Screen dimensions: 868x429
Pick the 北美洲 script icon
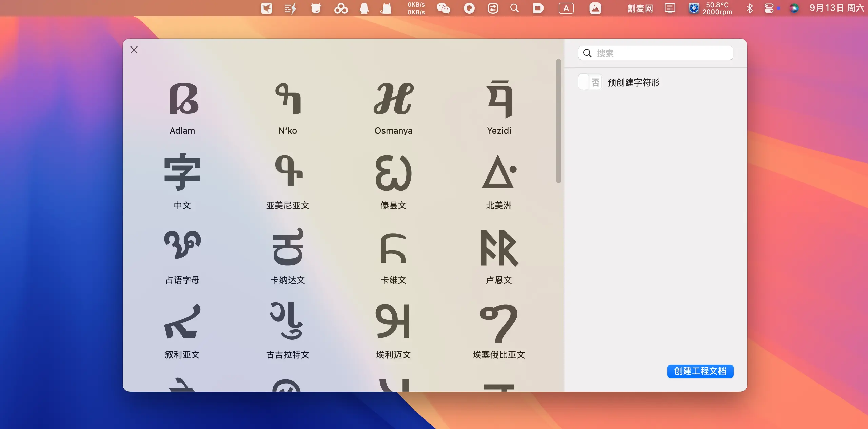499,172
